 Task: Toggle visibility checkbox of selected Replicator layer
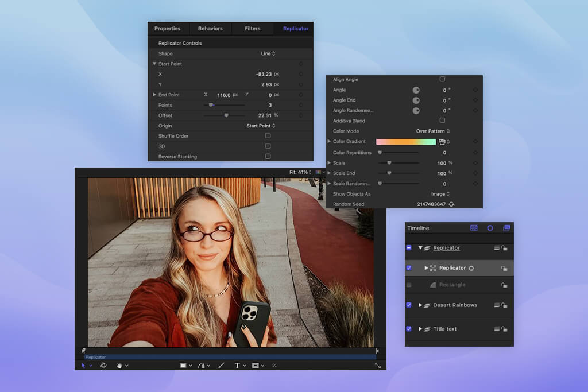409,268
